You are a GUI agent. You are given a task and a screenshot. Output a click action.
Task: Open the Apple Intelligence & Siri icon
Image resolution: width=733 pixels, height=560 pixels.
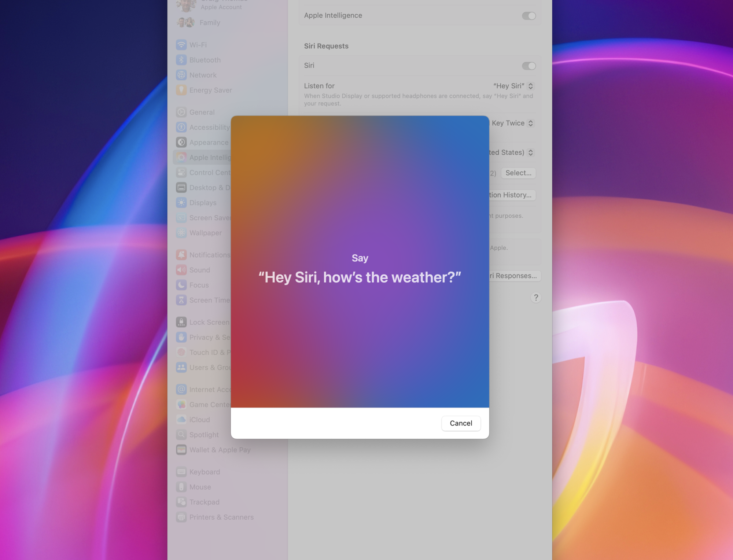pos(181,157)
